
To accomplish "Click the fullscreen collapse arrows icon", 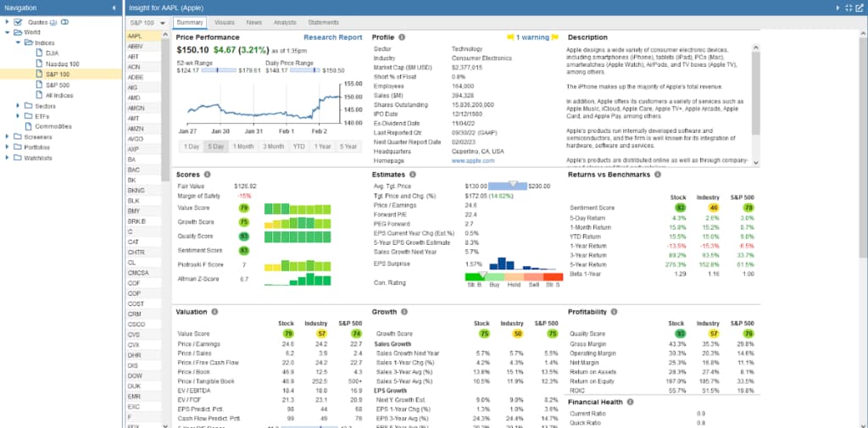I will [x=849, y=8].
